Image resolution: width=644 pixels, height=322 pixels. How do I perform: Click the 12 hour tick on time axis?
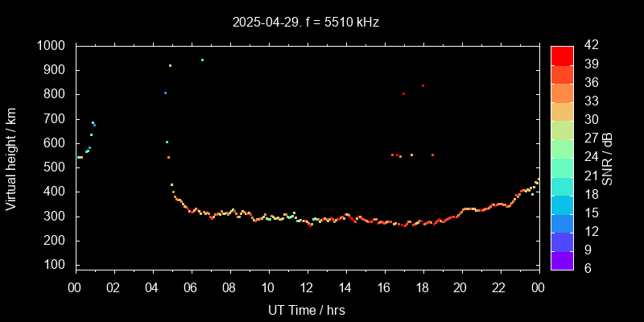[x=307, y=287]
